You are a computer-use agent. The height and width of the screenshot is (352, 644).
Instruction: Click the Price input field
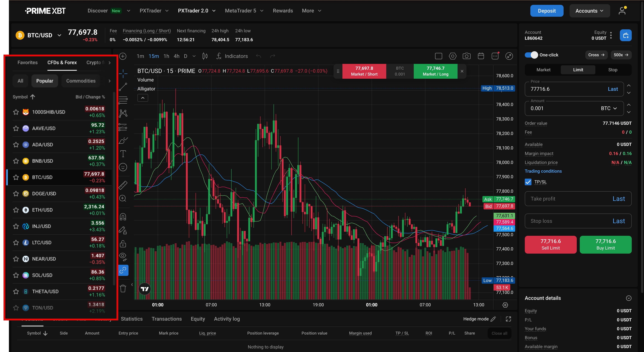point(574,89)
